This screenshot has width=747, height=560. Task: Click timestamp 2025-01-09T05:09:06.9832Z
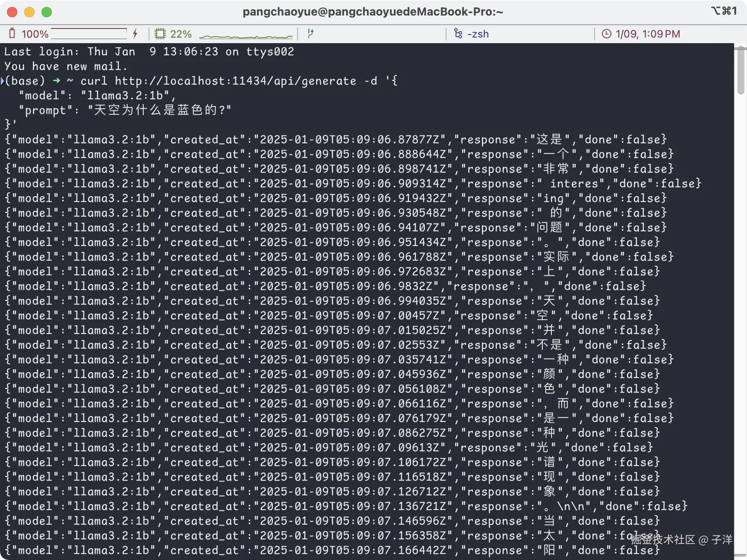coord(346,286)
